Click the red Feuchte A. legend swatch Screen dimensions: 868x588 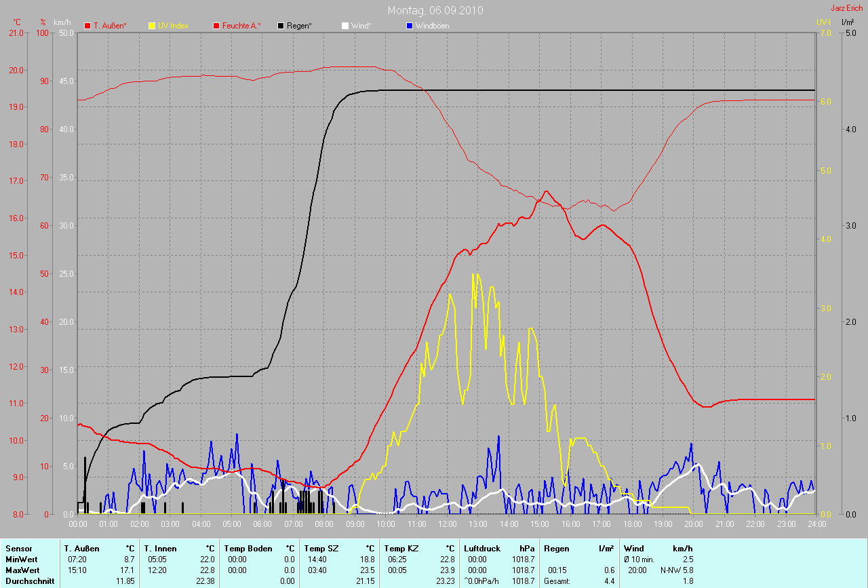216,26
